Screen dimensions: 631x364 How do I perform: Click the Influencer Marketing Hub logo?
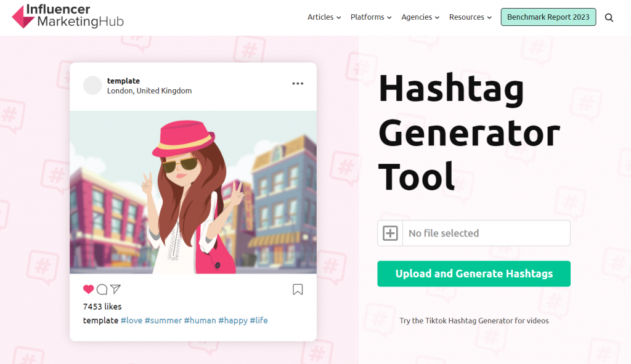(68, 17)
